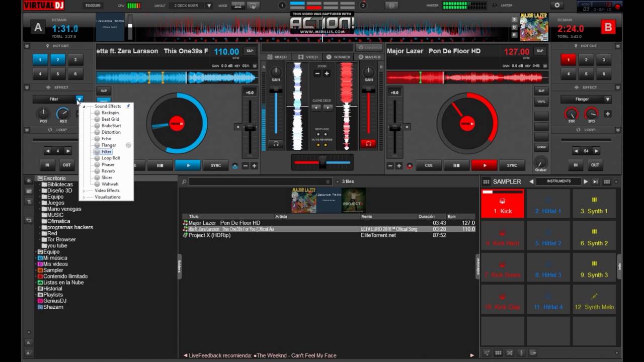The image size is (644, 362).
Task: Open the settings gear icon
Action: pyautogui.click(x=556, y=6)
